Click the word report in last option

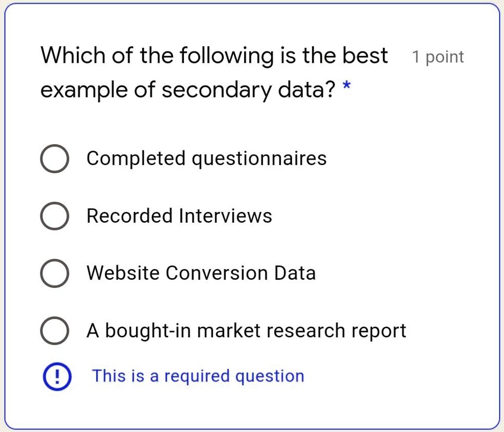(379, 332)
